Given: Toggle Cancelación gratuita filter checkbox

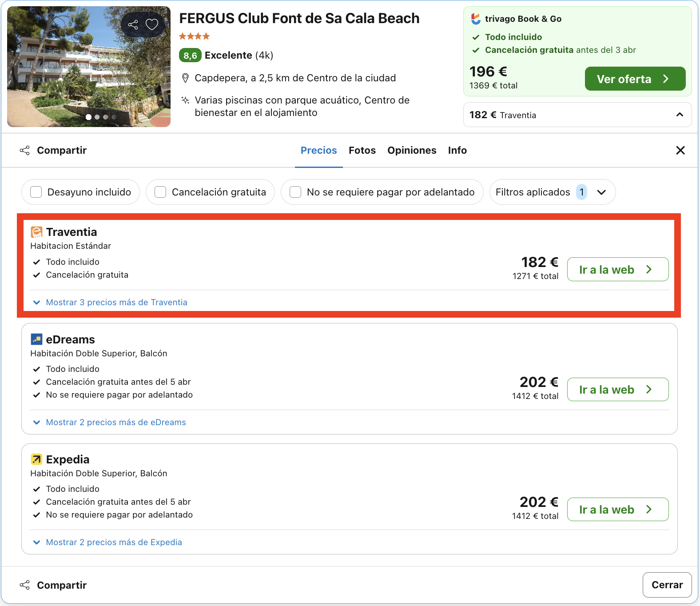Looking at the screenshot, I should tap(160, 192).
